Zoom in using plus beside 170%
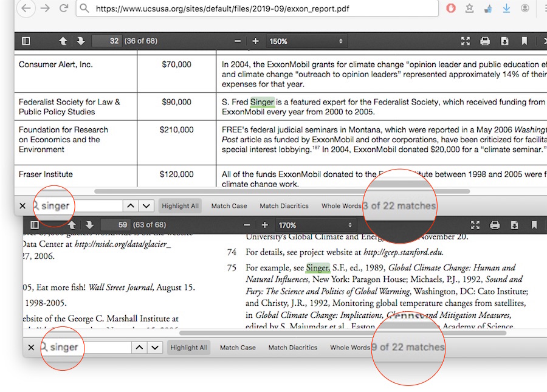547x392 pixels. coord(264,225)
